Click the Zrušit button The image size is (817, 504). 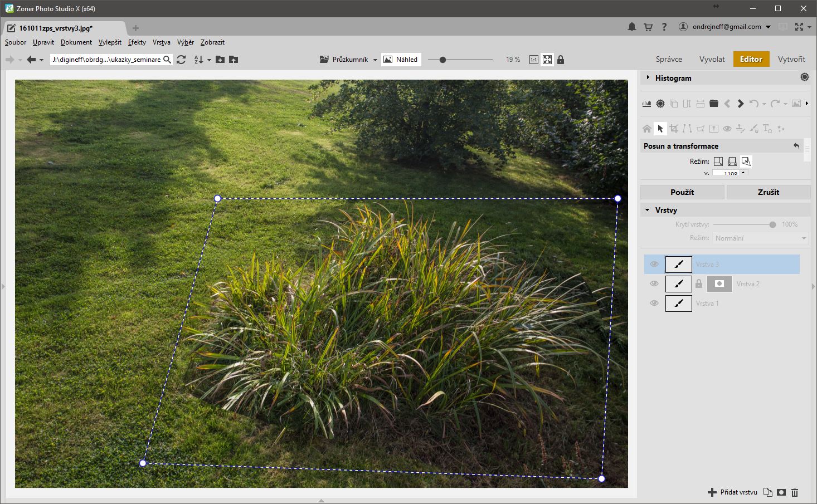tap(768, 192)
